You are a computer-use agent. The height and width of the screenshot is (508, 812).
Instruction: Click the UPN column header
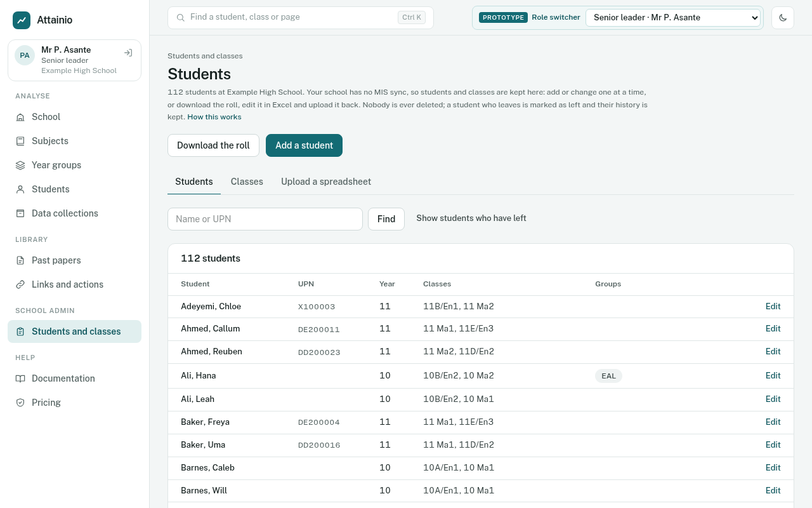click(306, 284)
